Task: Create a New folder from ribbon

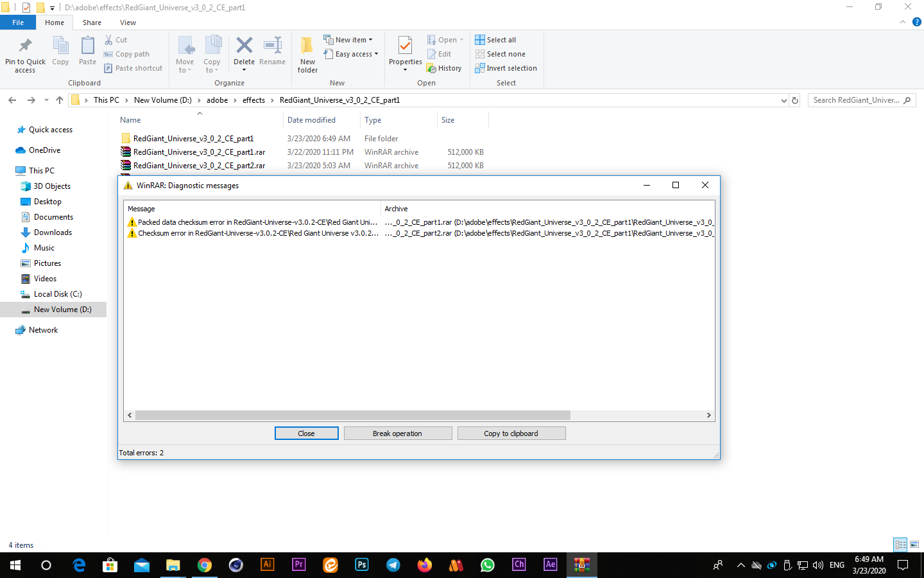Action: [307, 55]
